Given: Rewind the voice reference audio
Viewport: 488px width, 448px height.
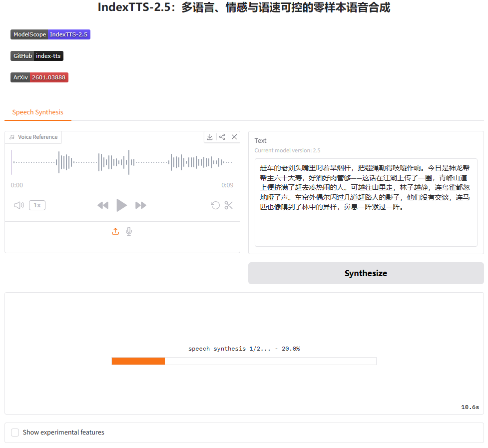Looking at the screenshot, I should (x=103, y=205).
